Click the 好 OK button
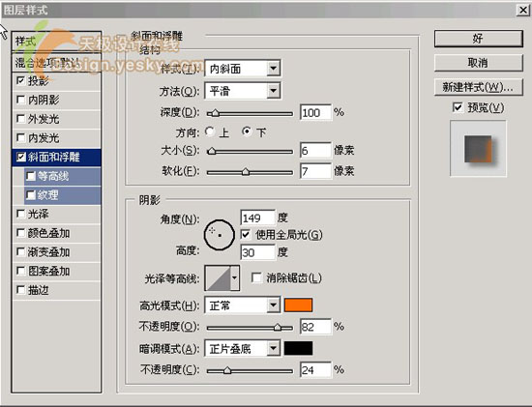Image resolution: width=532 pixels, height=407 pixels. coord(479,39)
